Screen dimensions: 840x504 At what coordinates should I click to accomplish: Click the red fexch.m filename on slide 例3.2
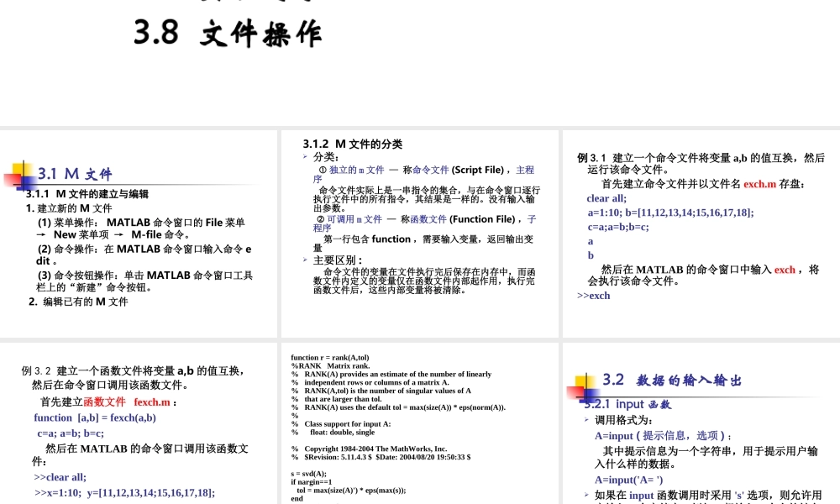click(x=152, y=402)
